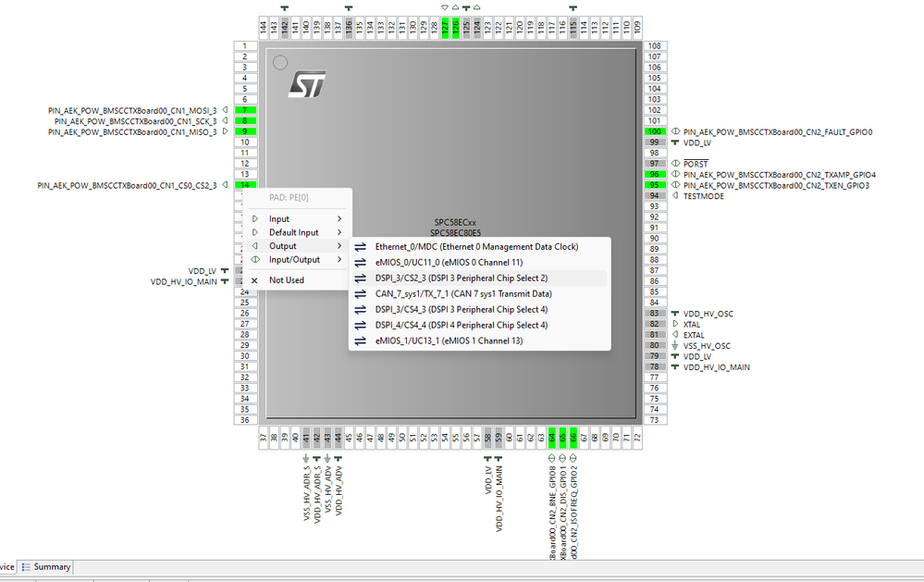924x582 pixels.
Task: Select DSPI_4/CS4_4 Peripheral Chip Select 4
Action: 480,325
